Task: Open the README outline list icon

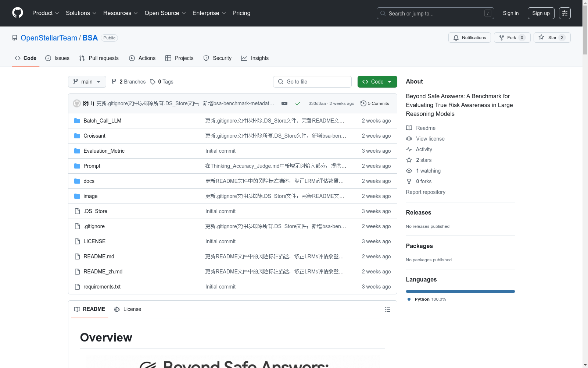Action: point(387,309)
